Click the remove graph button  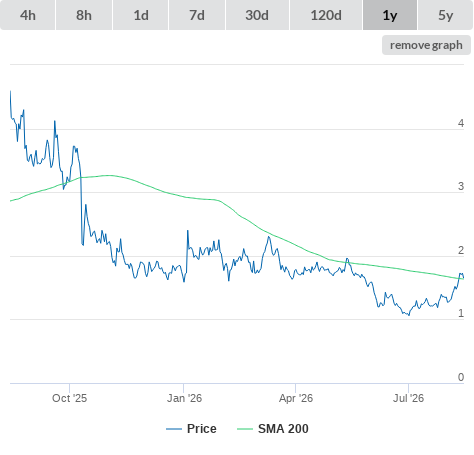click(426, 45)
